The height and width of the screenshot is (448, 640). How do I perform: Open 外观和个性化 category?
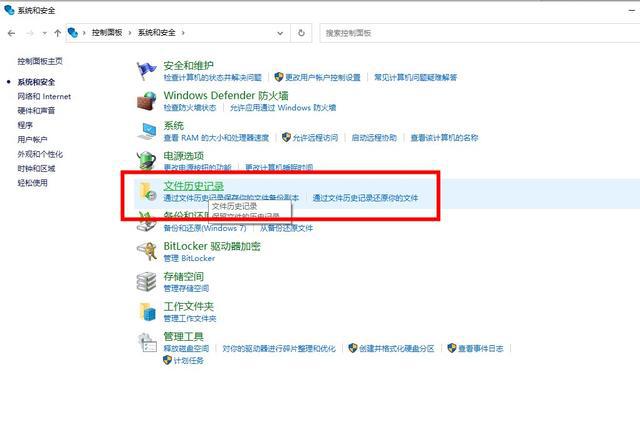pos(40,154)
